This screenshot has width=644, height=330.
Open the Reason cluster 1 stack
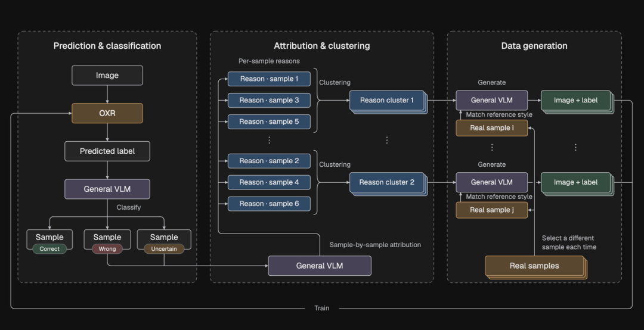[x=388, y=101]
